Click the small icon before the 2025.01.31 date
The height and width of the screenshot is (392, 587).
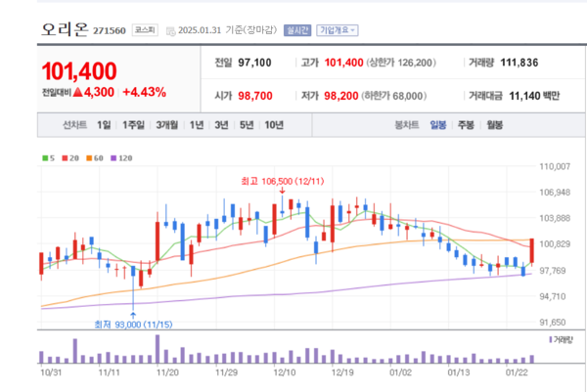172,30
